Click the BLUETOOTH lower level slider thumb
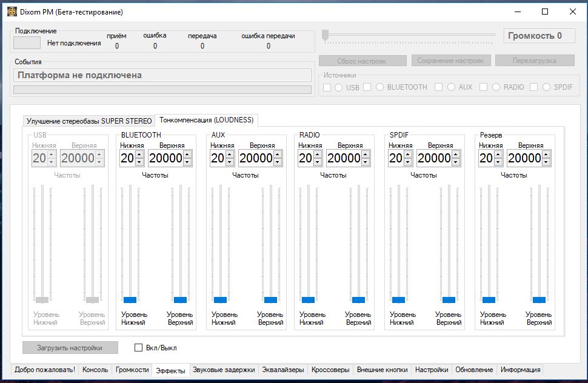 pyautogui.click(x=130, y=300)
